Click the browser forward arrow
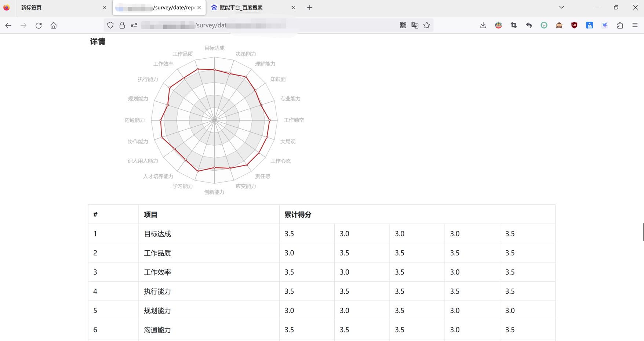This screenshot has height=341, width=644. click(x=23, y=25)
